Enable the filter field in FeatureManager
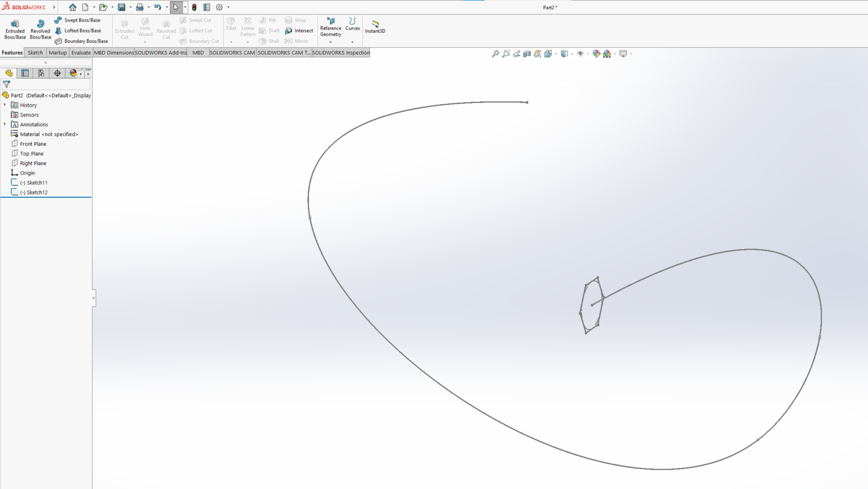868x489 pixels. click(x=7, y=84)
